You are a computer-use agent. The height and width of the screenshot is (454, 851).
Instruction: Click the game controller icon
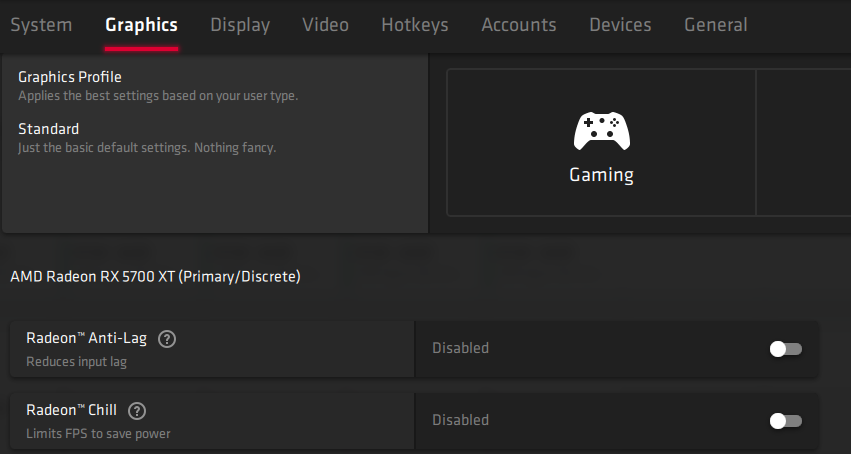[602, 131]
